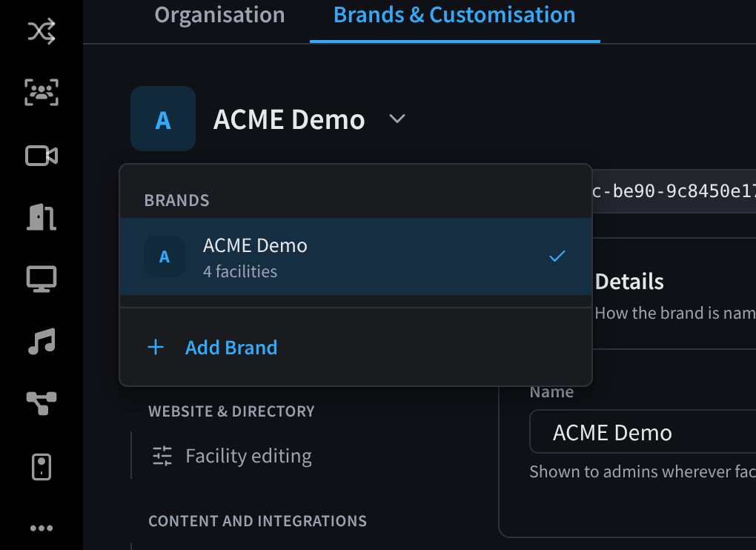Click "Shown to admins wherever" helper text
Image resolution: width=756 pixels, height=550 pixels.
(643, 471)
